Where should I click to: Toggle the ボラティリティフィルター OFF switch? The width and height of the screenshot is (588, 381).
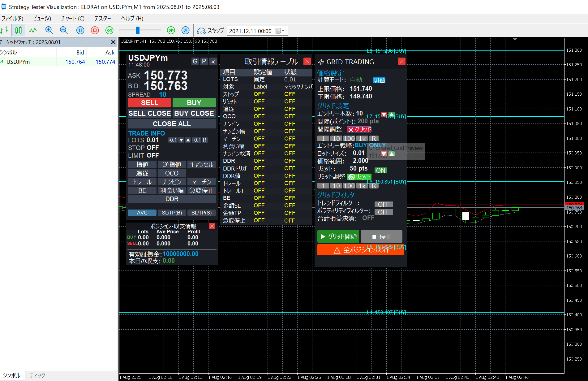pyautogui.click(x=384, y=212)
